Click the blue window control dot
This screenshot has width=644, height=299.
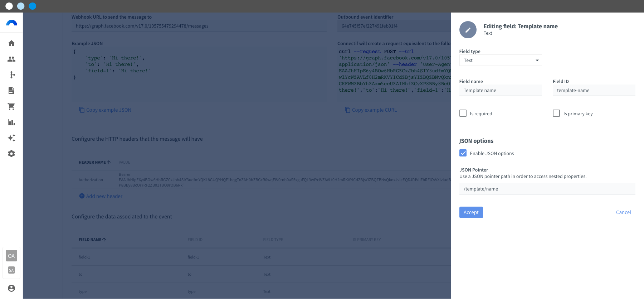coord(33,6)
